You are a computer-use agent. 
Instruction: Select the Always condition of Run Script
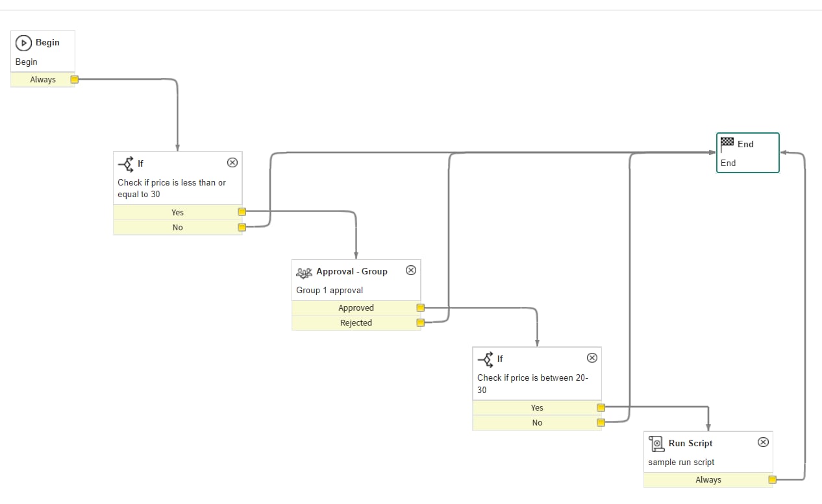click(x=708, y=480)
